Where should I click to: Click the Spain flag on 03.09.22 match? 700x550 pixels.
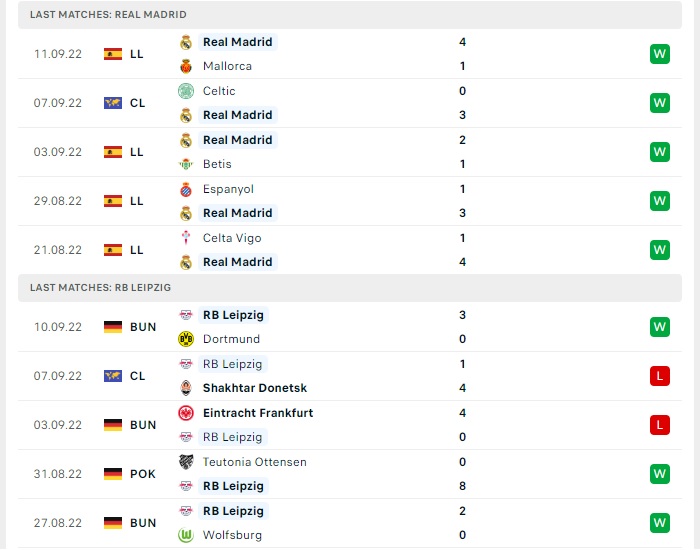pyautogui.click(x=113, y=152)
